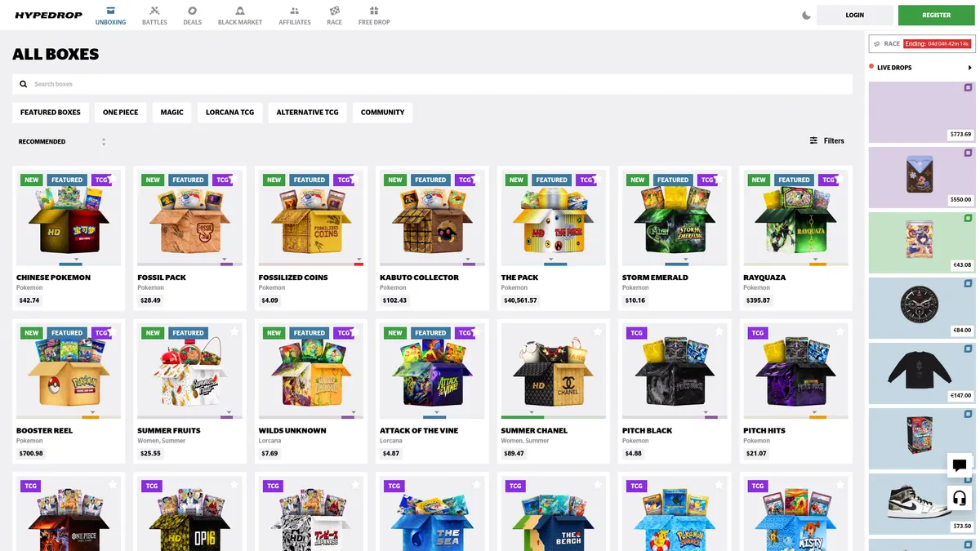Screen dimensions: 980x551
Task: Open the Race ending countdown banner
Action: click(x=922, y=43)
